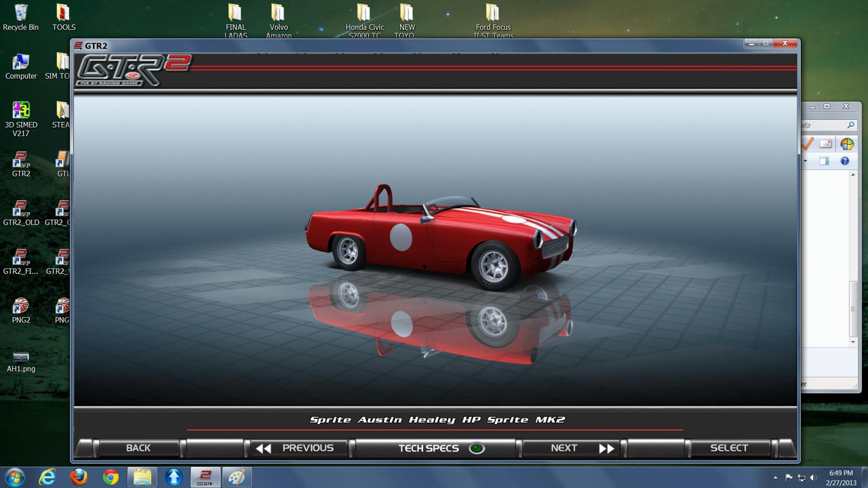Screen dimensions: 868x488
Task: Click the blue up-arrow taskbar app
Action: [174, 477]
